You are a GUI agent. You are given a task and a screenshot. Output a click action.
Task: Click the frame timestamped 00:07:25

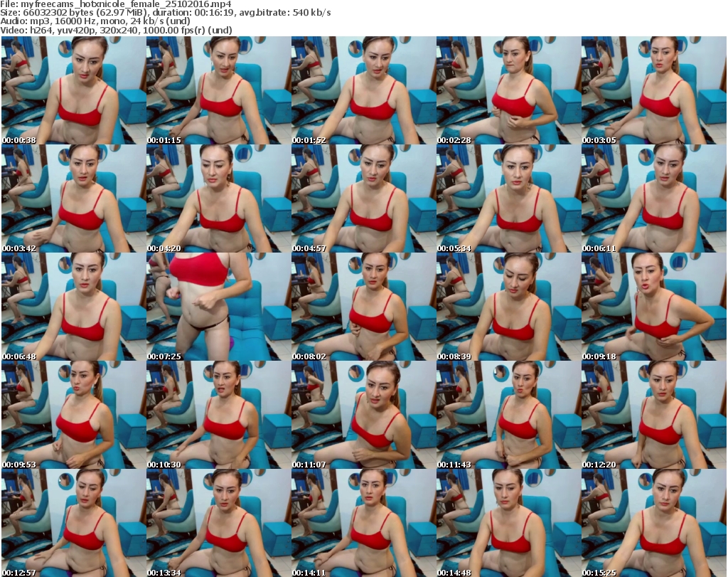(x=218, y=307)
